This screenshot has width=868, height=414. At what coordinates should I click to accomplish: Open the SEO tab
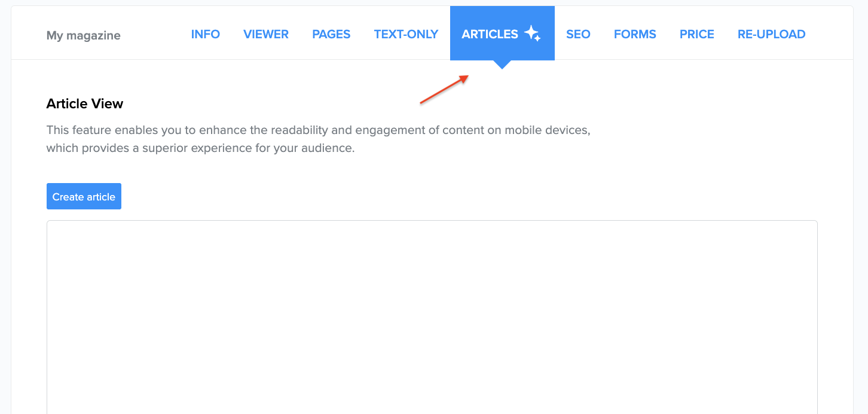pos(577,34)
